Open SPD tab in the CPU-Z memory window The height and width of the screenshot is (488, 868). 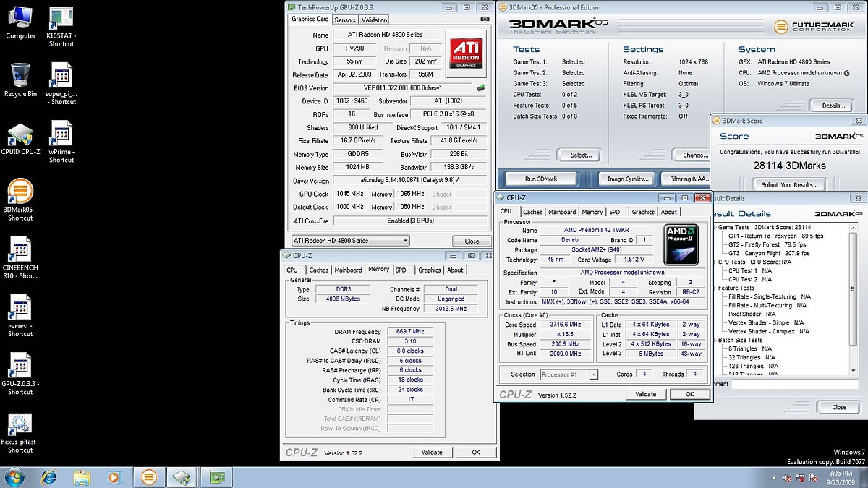(401, 270)
